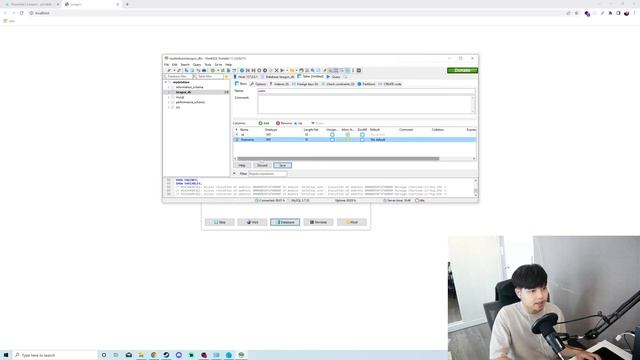The image size is (640, 360).
Task: Expand the performance_schema database node
Action: [x=169, y=102]
